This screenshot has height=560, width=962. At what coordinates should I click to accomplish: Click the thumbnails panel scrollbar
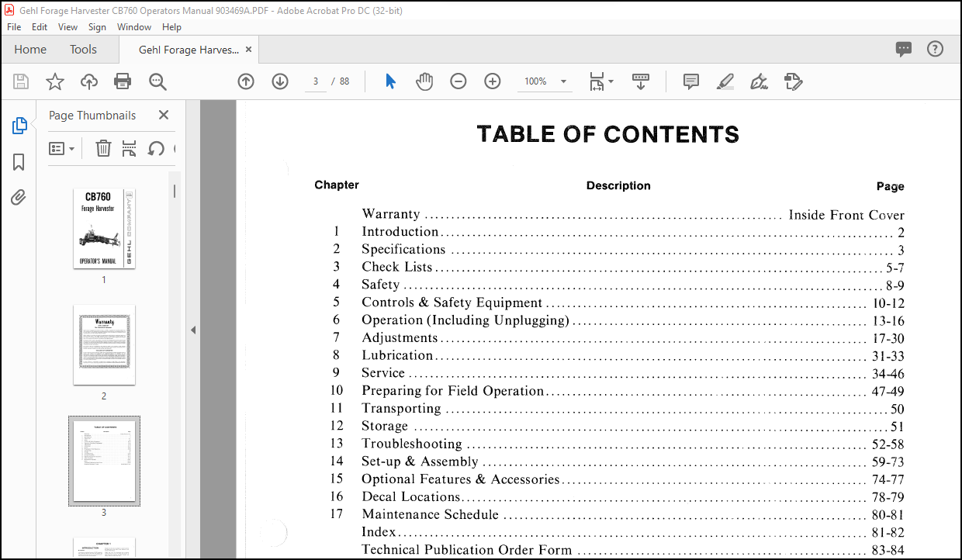click(175, 190)
